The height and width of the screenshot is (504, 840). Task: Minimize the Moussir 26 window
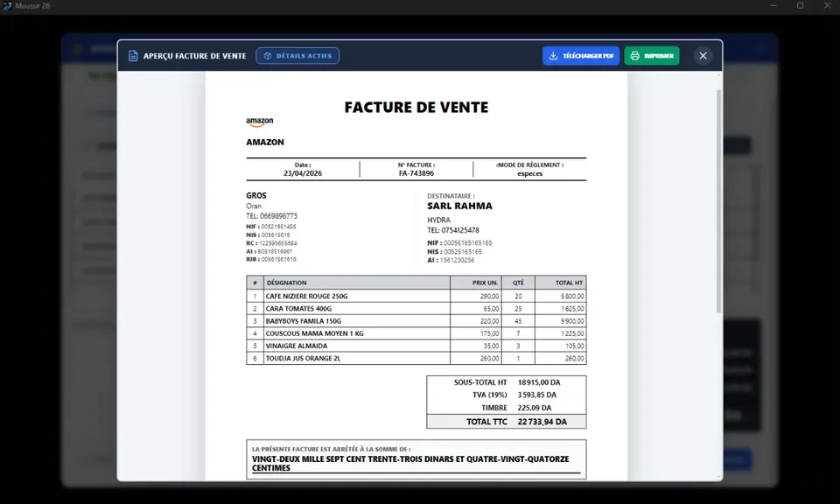[x=773, y=5]
